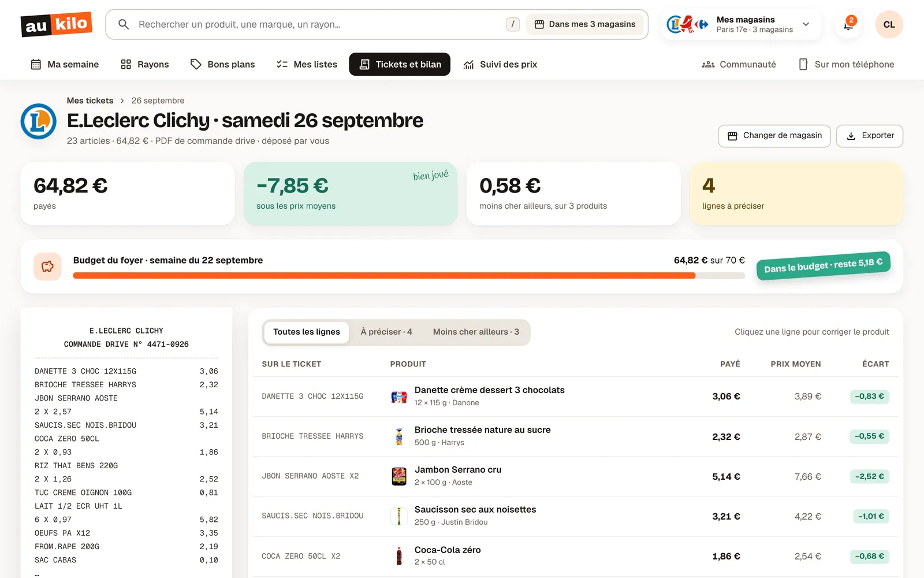The height and width of the screenshot is (578, 924).
Task: Click the Brioche tressée nature au sucre row
Action: (x=575, y=436)
